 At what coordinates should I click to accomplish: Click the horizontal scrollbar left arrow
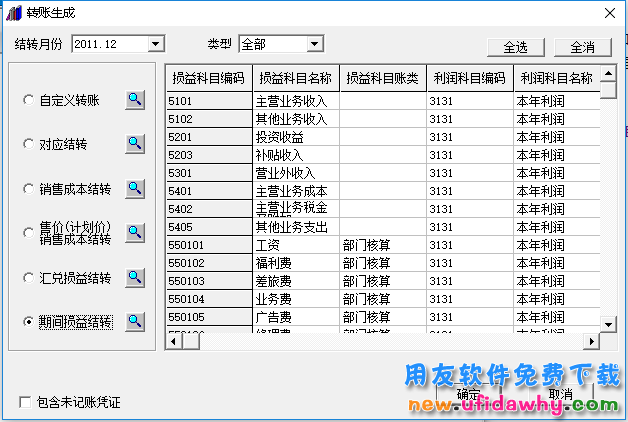pos(173,341)
